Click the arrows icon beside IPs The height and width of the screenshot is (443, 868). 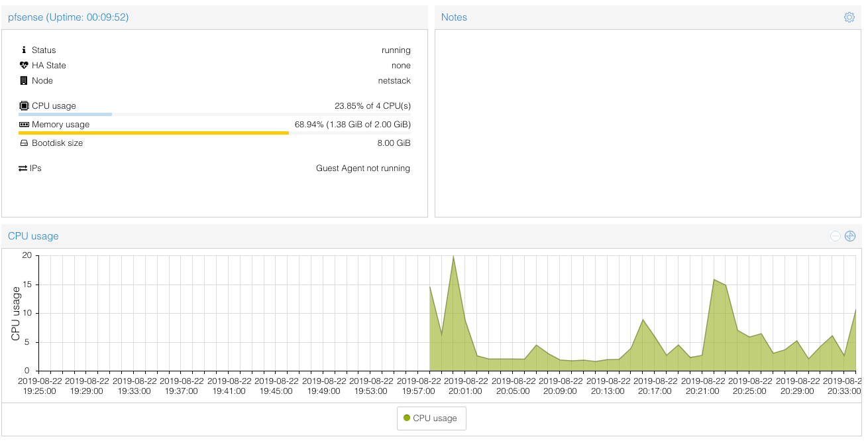[23, 168]
